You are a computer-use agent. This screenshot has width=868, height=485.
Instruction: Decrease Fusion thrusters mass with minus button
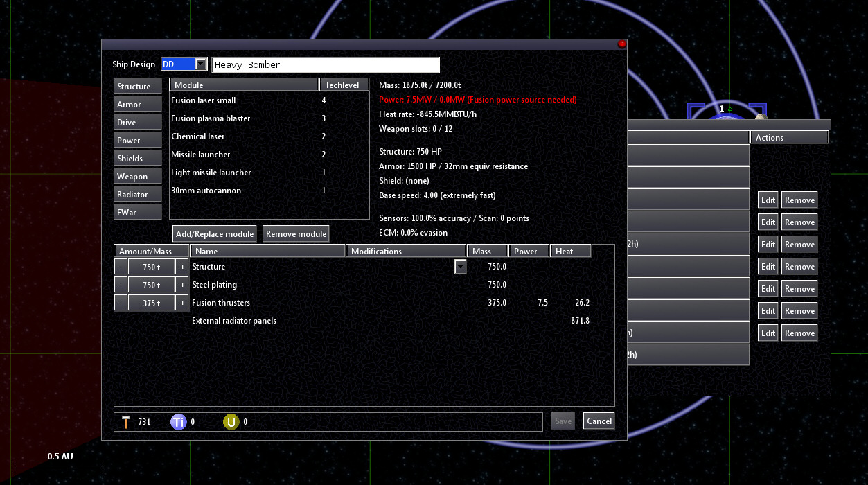[x=121, y=303]
